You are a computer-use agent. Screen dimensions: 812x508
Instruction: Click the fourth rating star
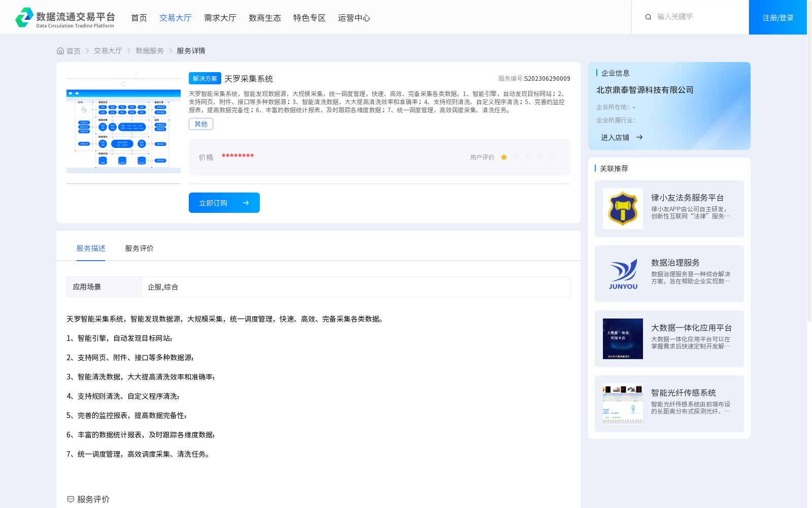click(x=540, y=157)
